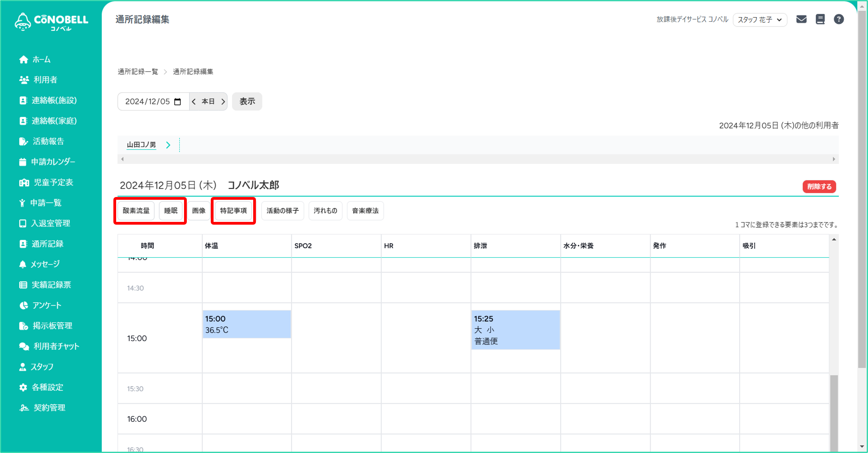The height and width of the screenshot is (453, 868).
Task: Click the pie chart icon beside アンケート
Action: (24, 305)
